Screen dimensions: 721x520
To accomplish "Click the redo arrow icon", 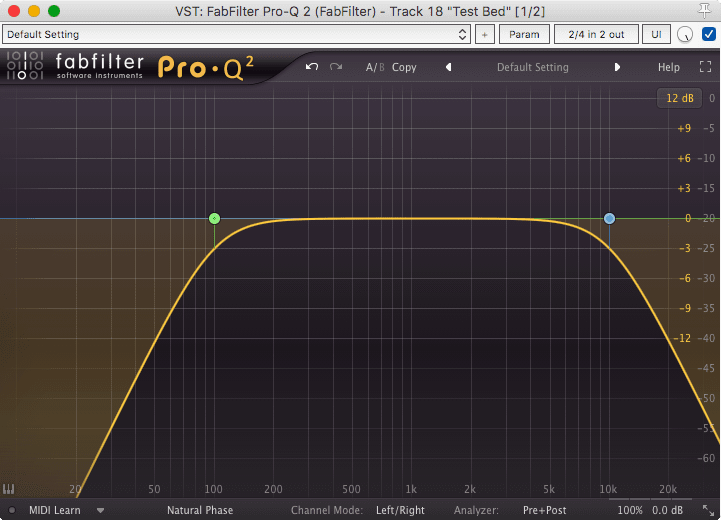I will coord(336,67).
